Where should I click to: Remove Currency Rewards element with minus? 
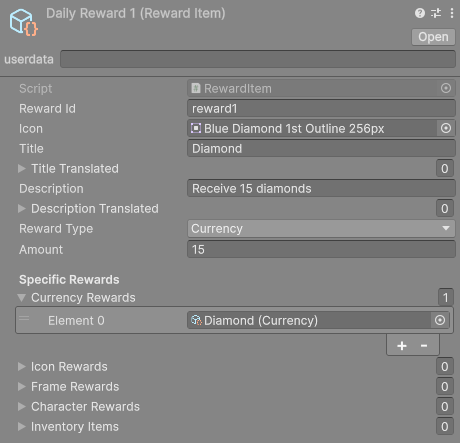(x=424, y=346)
